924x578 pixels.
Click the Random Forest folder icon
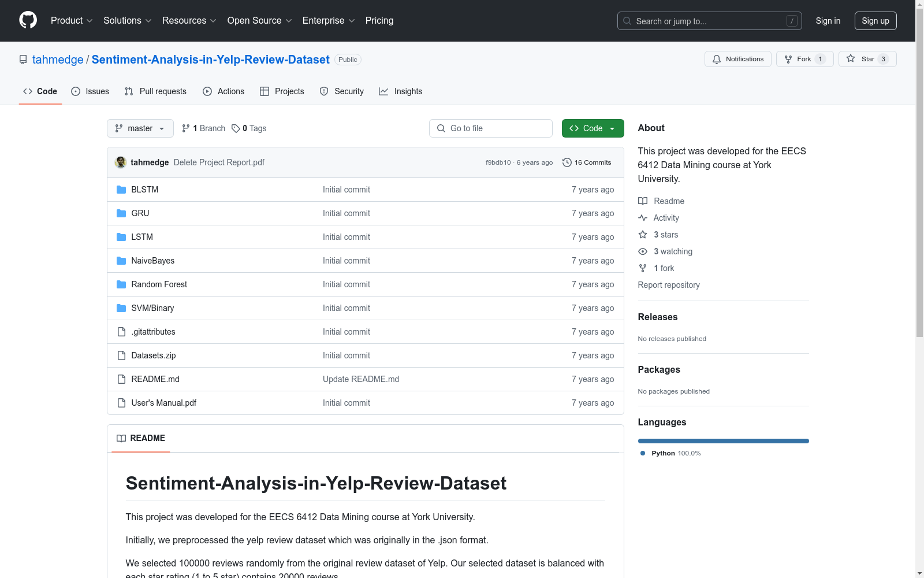click(x=121, y=284)
